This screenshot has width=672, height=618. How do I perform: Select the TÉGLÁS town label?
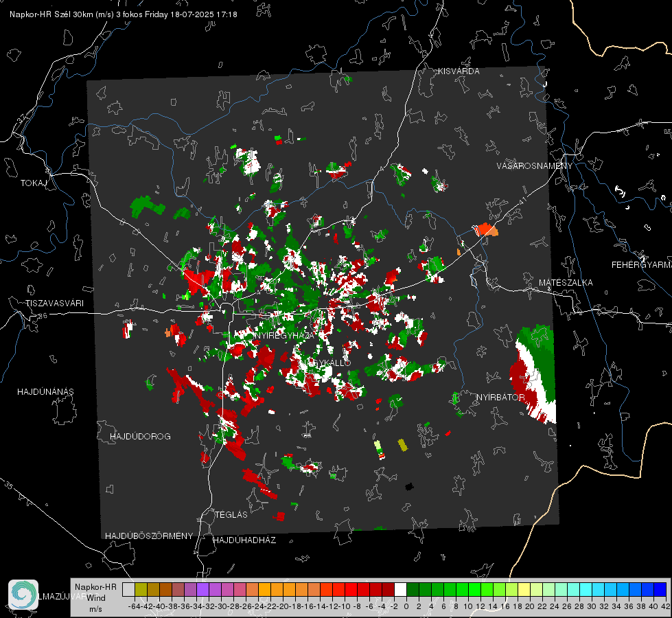231,515
